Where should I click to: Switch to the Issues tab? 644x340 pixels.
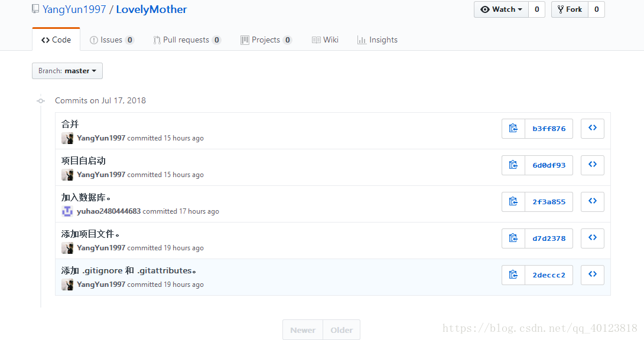[x=112, y=40]
